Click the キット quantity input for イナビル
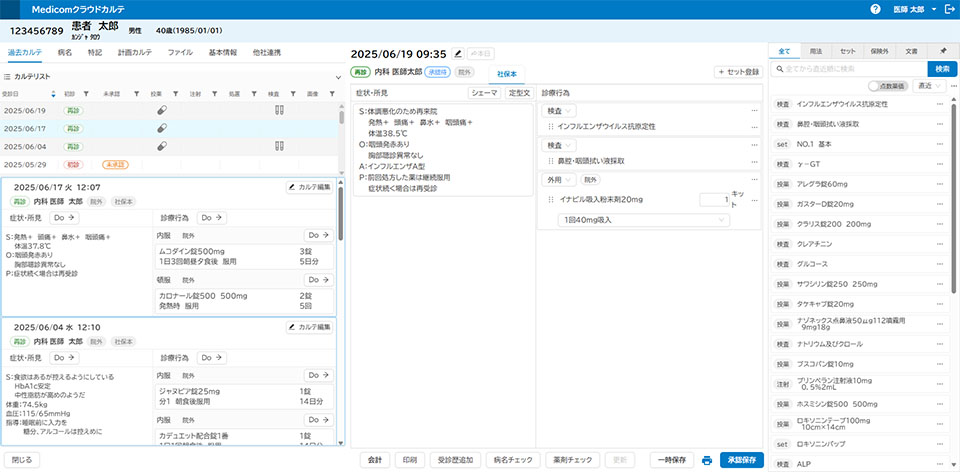 point(718,199)
